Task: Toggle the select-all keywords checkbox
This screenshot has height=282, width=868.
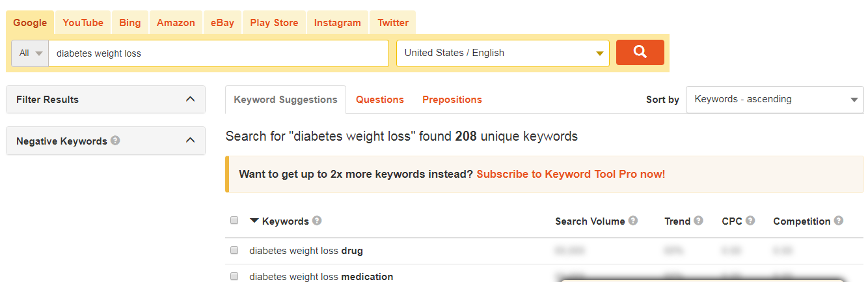Action: [234, 220]
